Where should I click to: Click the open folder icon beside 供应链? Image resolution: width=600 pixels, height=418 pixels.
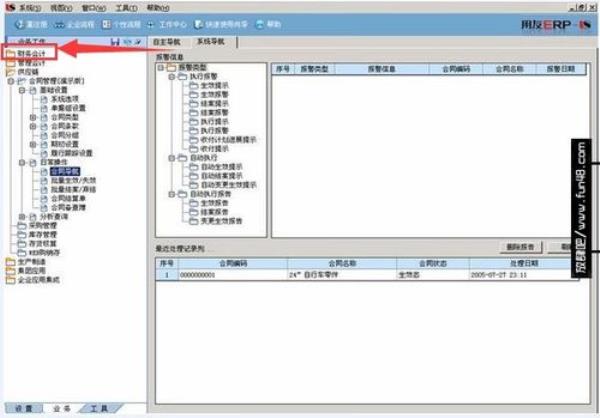10,72
